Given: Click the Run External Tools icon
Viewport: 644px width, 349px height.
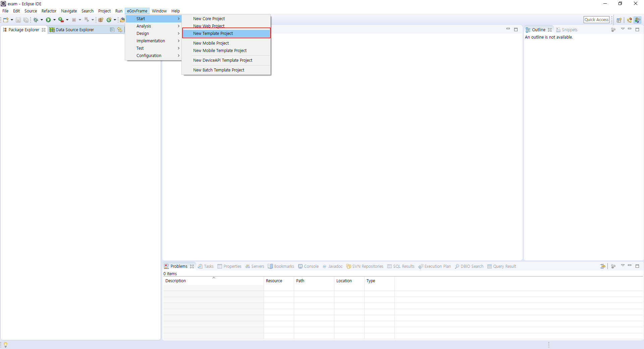Looking at the screenshot, I should 61,20.
